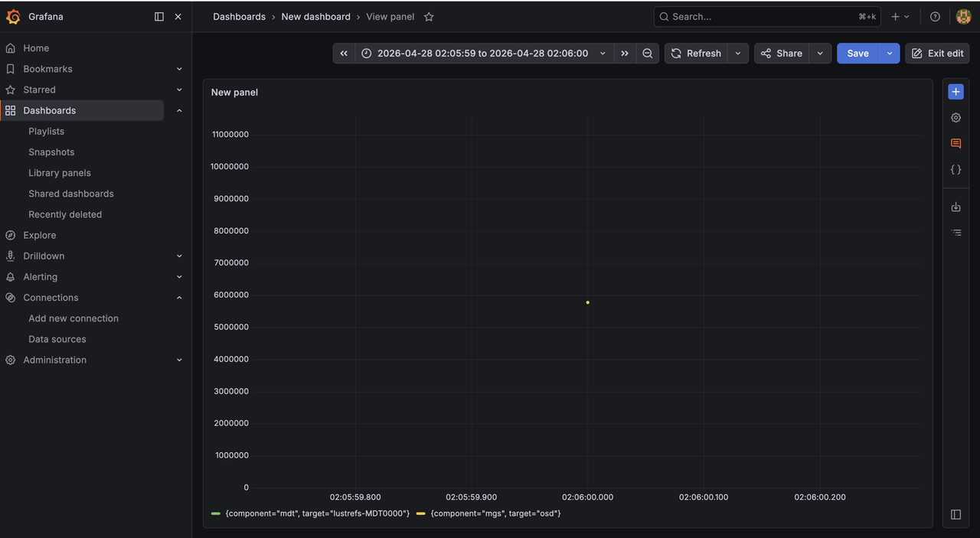The image size is (980, 538).
Task: Click Dashboards breadcrumb link
Action: pos(239,16)
